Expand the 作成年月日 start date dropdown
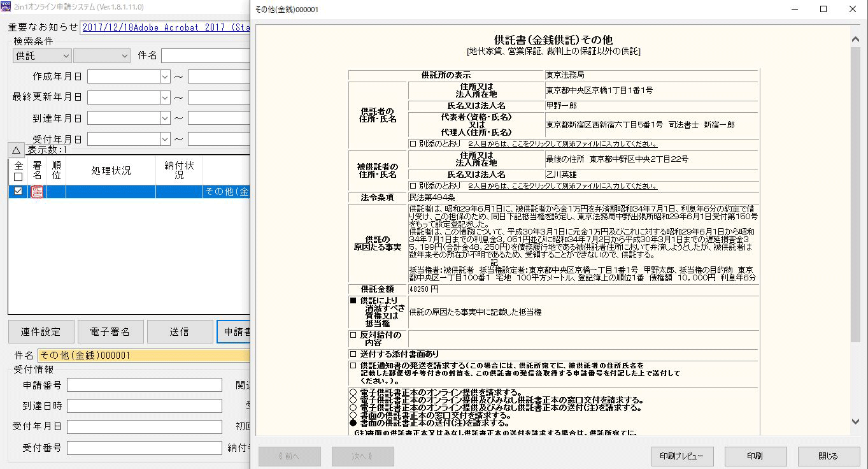This screenshot has width=868, height=469. [x=165, y=76]
